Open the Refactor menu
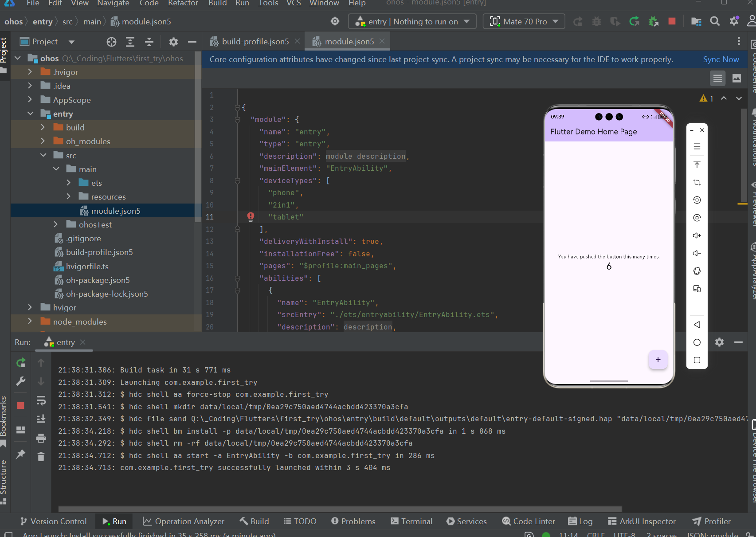This screenshot has width=756, height=537. tap(183, 4)
